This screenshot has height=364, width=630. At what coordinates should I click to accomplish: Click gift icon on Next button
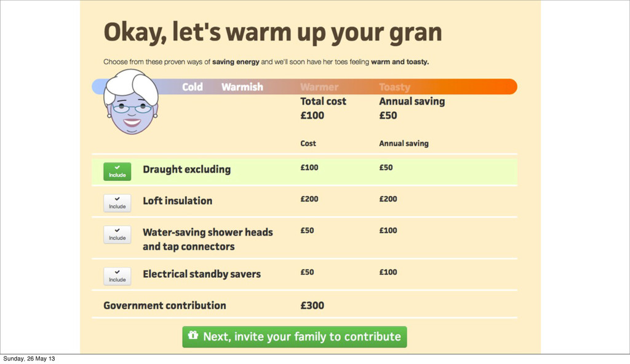coord(193,335)
